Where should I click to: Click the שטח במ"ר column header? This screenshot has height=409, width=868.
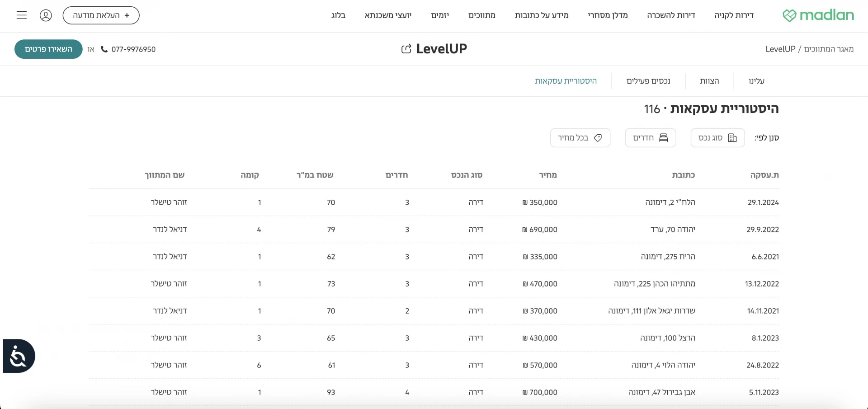coord(315,175)
